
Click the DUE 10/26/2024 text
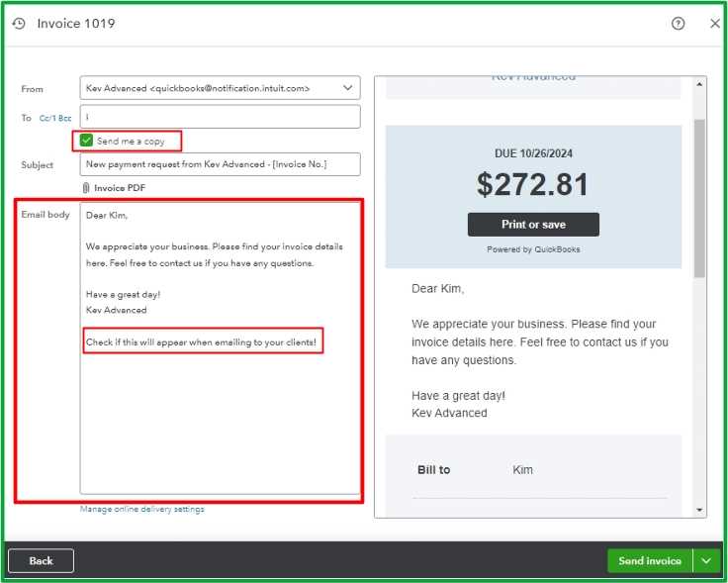pyautogui.click(x=533, y=153)
